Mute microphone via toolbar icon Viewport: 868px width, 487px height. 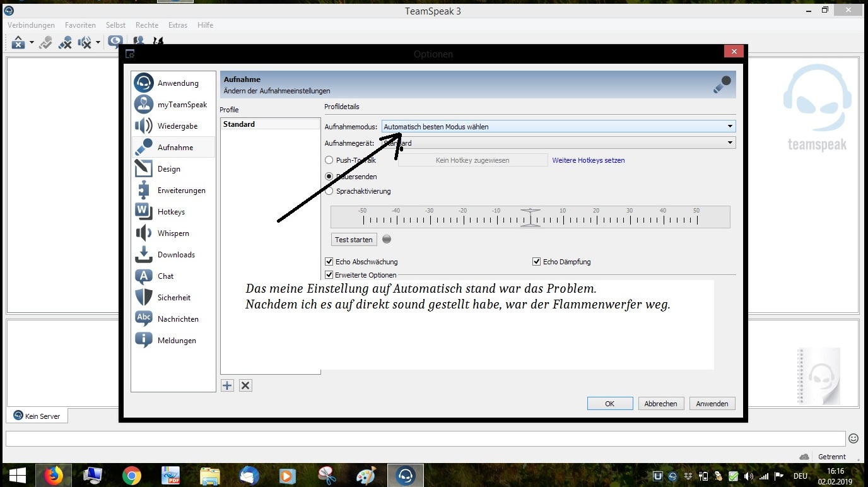pos(65,42)
